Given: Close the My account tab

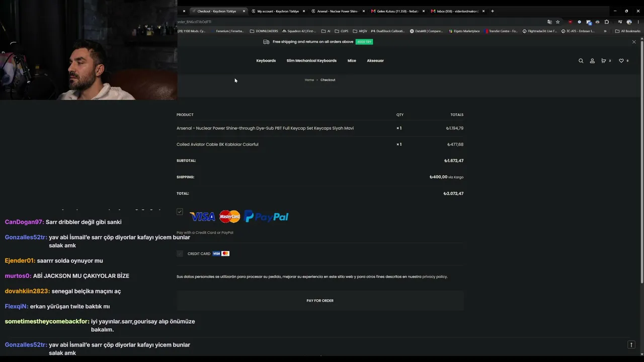Looking at the screenshot, I should (x=304, y=11).
